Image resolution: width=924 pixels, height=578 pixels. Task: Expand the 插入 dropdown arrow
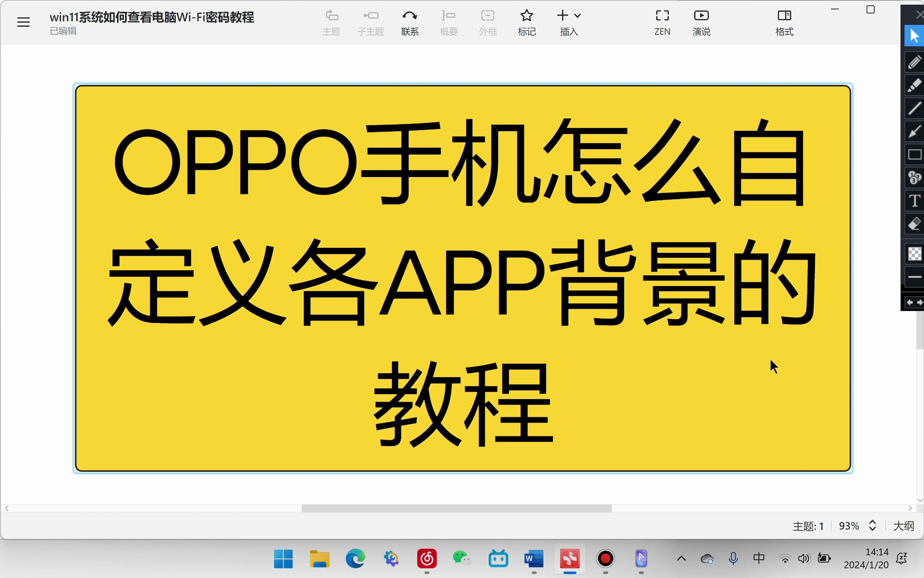pyautogui.click(x=578, y=16)
